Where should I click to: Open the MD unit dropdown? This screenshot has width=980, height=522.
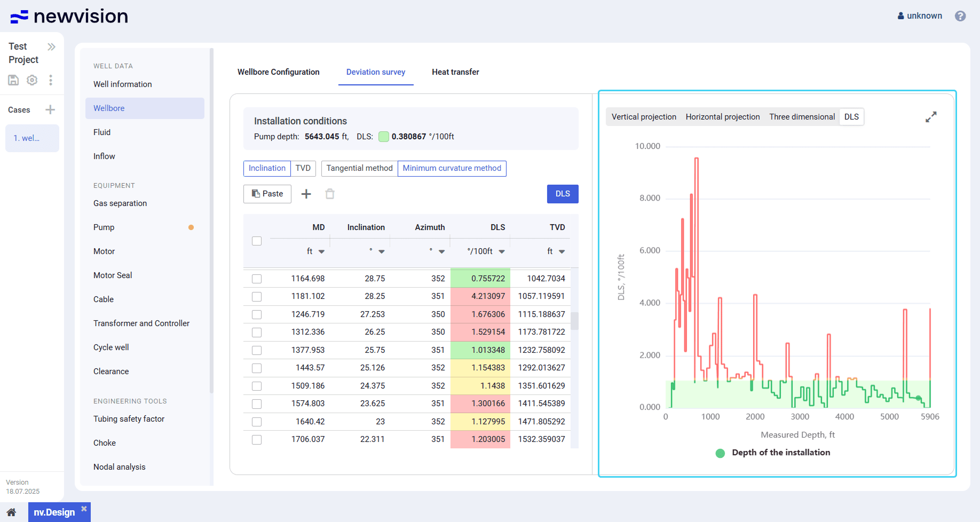tap(321, 251)
